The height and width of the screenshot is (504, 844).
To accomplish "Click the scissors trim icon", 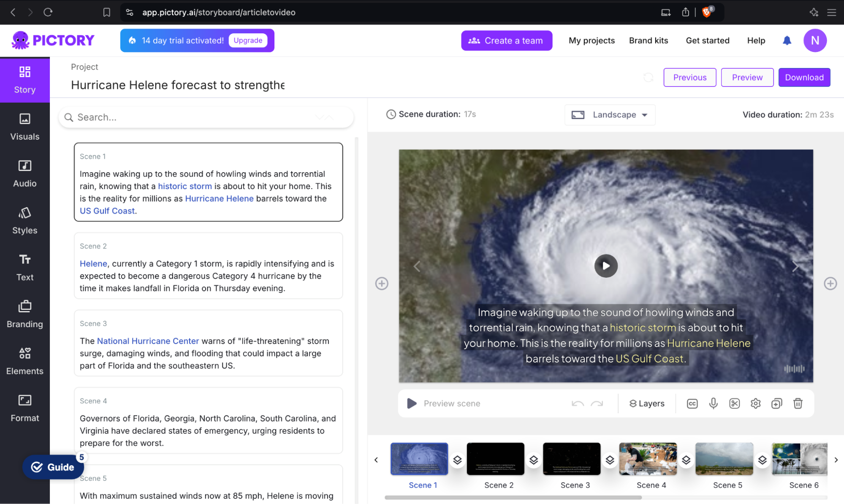I will pos(734,404).
